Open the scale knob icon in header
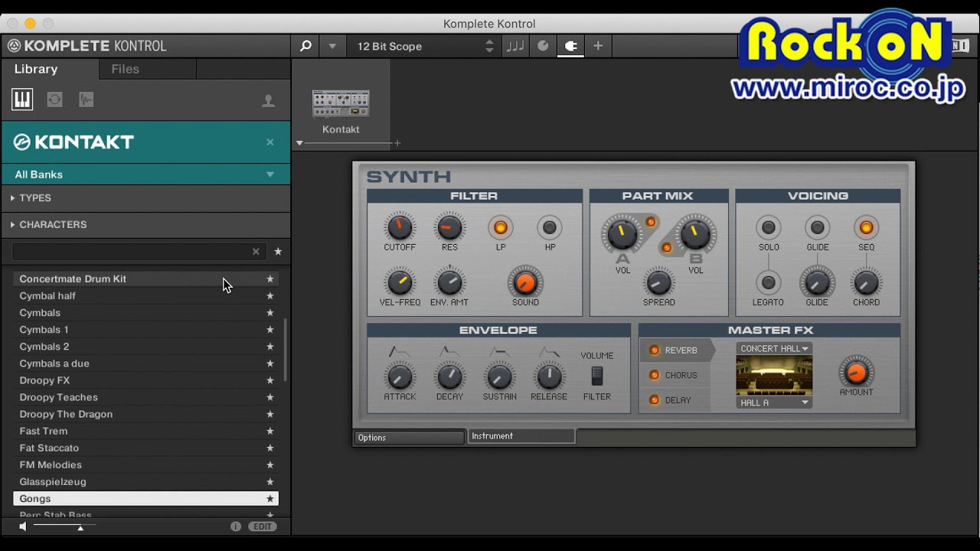Viewport: 980px width, 551px height. click(543, 46)
